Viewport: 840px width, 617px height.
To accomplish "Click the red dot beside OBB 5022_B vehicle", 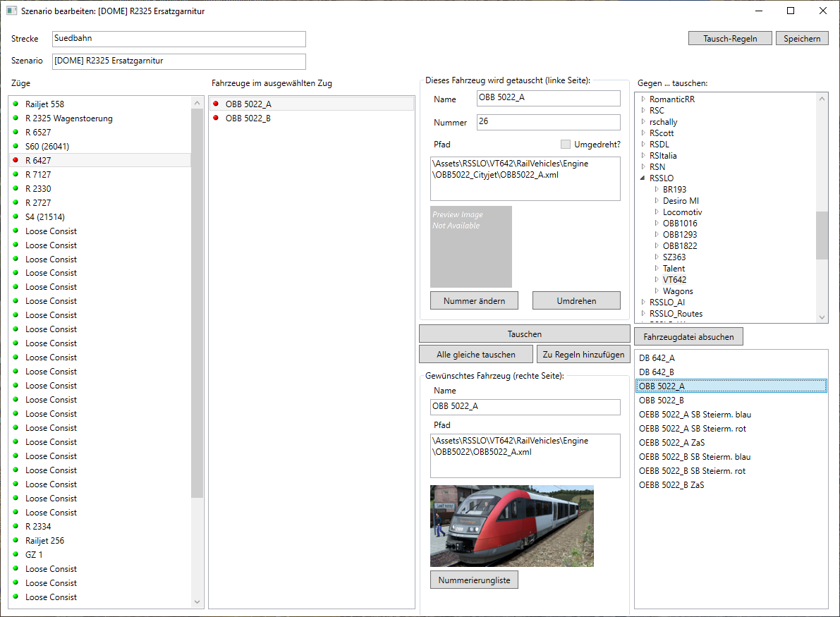I will click(216, 118).
